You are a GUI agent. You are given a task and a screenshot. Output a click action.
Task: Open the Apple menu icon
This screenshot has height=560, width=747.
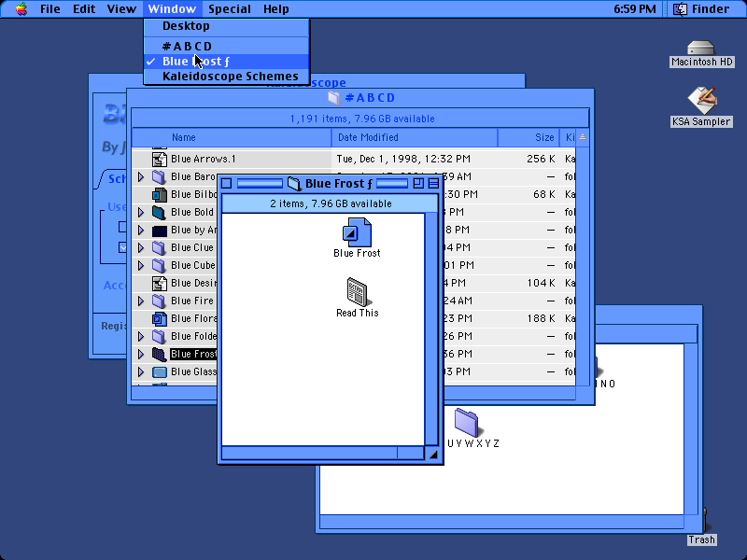21,8
